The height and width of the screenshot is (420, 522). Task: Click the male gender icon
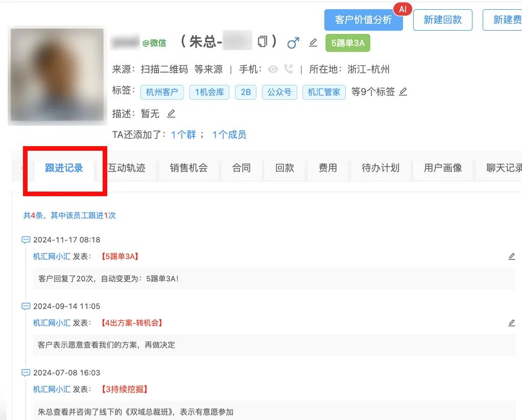(x=293, y=42)
